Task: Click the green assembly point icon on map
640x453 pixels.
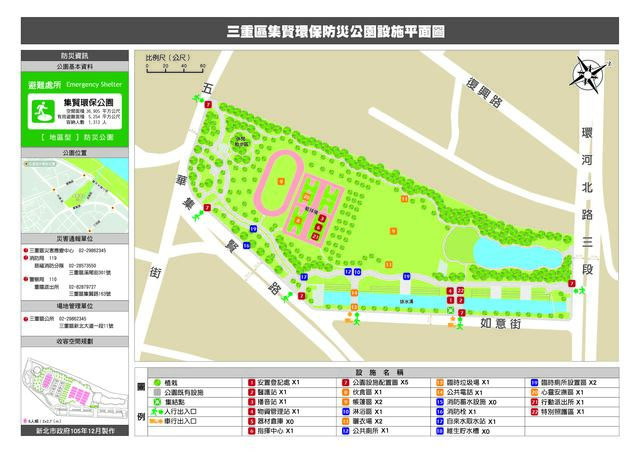Action: (x=450, y=311)
